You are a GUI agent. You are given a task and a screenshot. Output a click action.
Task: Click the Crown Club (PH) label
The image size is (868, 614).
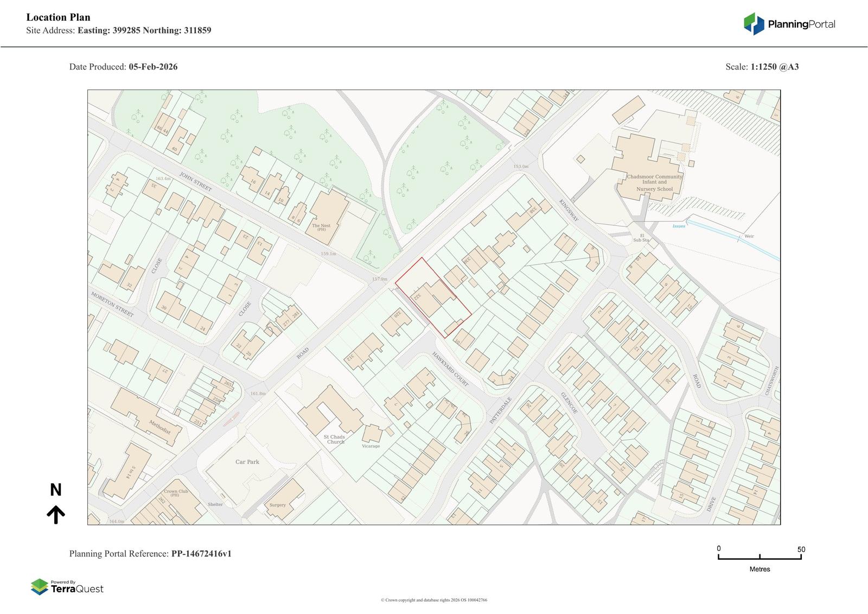click(x=175, y=493)
